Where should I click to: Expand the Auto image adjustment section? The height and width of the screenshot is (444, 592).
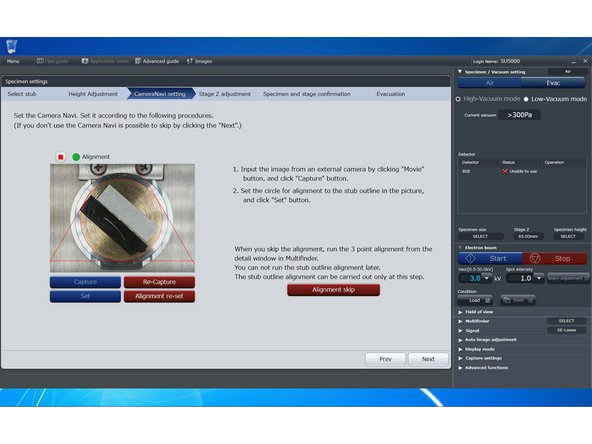[460, 340]
